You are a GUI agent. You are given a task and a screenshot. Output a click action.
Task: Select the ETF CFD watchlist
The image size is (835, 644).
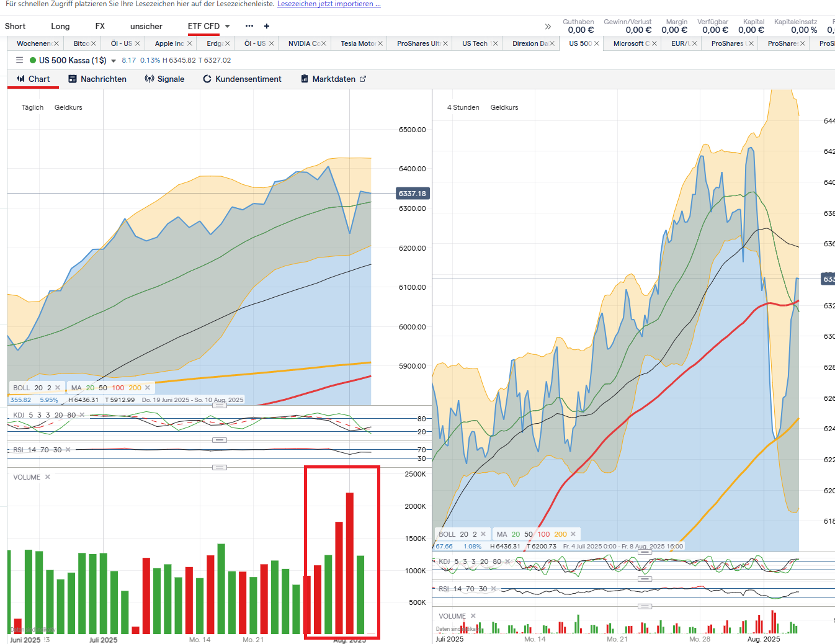pyautogui.click(x=203, y=26)
